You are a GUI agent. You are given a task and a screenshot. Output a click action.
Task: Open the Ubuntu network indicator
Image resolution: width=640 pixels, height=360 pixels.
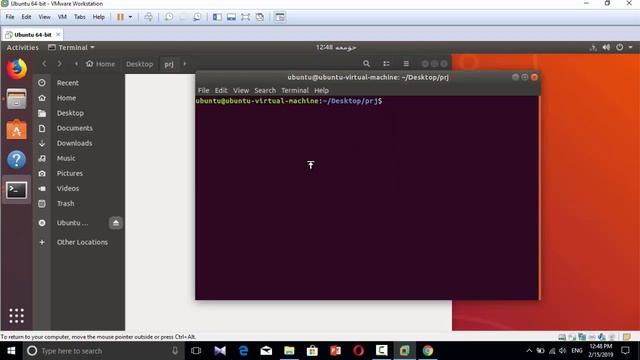pos(593,48)
